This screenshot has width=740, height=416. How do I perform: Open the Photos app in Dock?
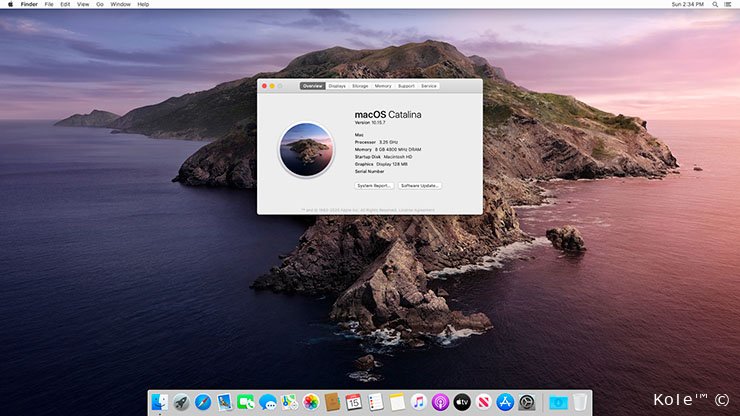[x=310, y=401]
